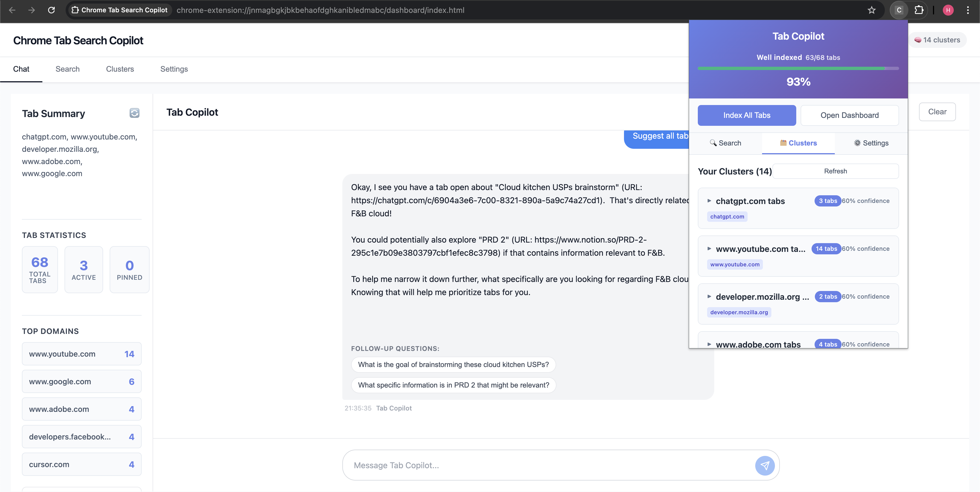Select the Clusters tab in dashboard
The width and height of the screenshot is (980, 492).
(120, 69)
